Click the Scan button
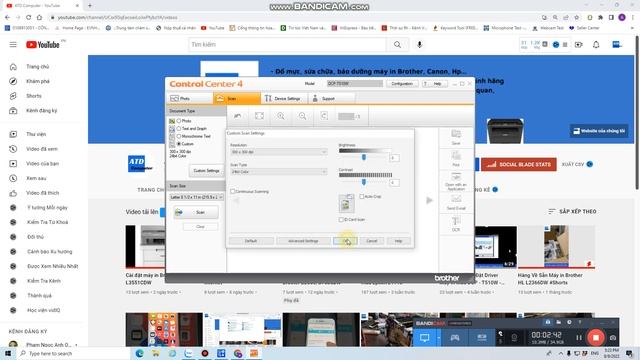Viewport: 640px width, 360px height. click(196, 212)
